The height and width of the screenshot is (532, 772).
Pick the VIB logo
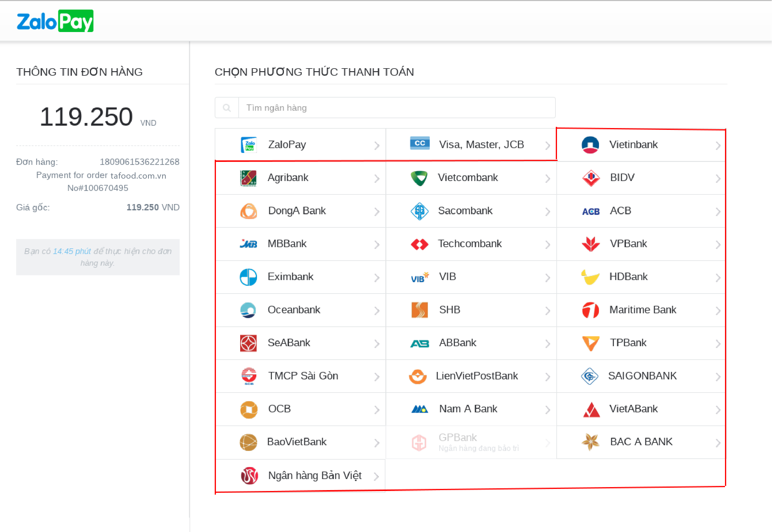click(x=420, y=277)
